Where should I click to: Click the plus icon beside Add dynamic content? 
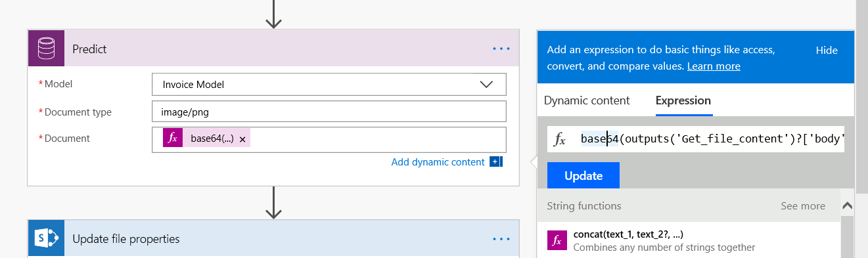(x=496, y=162)
